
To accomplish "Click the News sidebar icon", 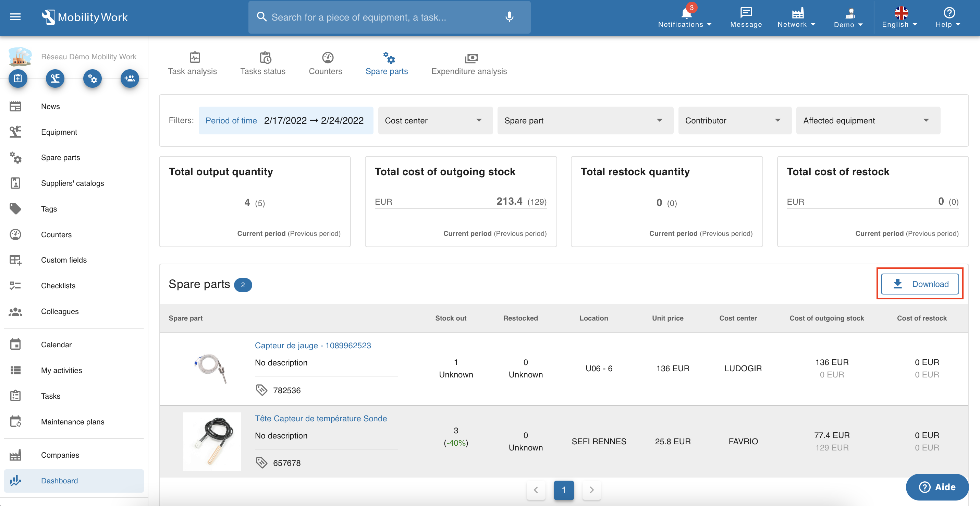I will (15, 107).
